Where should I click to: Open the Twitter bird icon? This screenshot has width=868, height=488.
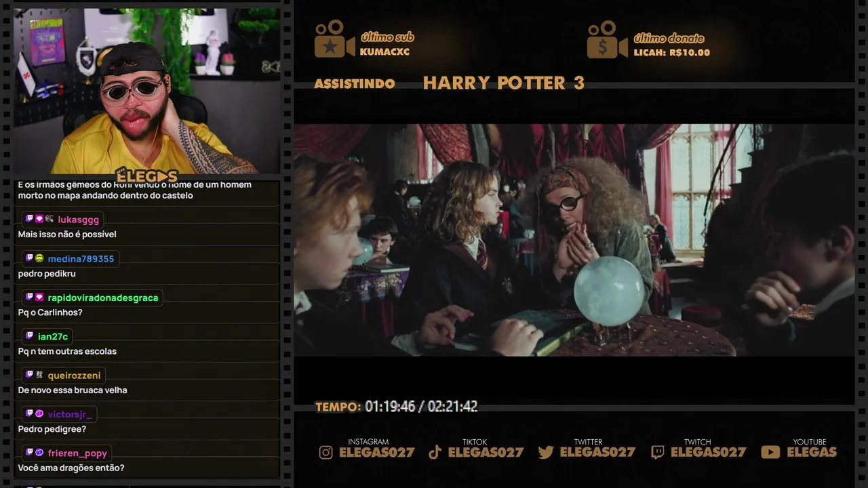tap(546, 453)
